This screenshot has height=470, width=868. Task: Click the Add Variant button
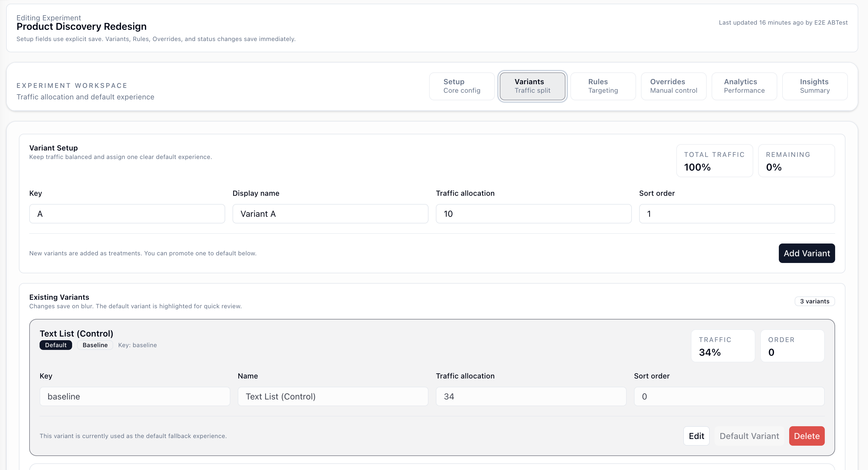(806, 253)
